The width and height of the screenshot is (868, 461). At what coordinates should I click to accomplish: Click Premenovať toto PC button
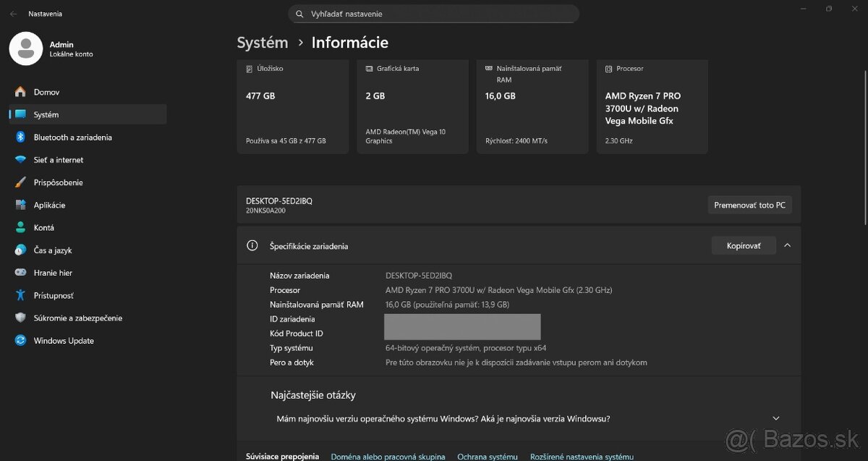tap(749, 205)
